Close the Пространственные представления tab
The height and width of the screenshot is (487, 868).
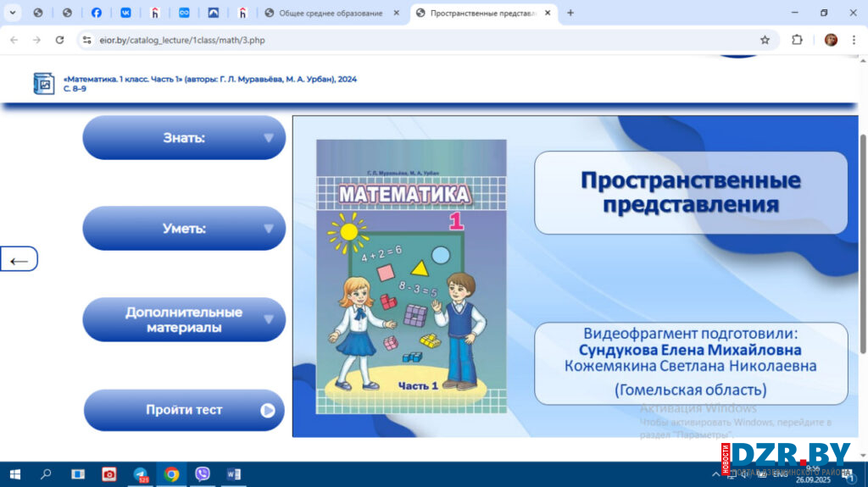click(548, 13)
